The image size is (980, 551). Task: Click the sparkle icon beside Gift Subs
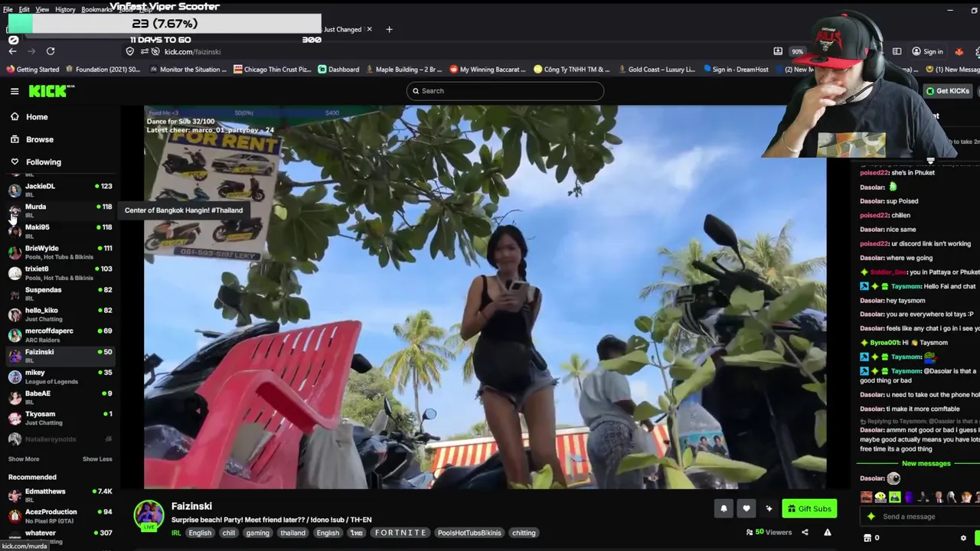(769, 509)
